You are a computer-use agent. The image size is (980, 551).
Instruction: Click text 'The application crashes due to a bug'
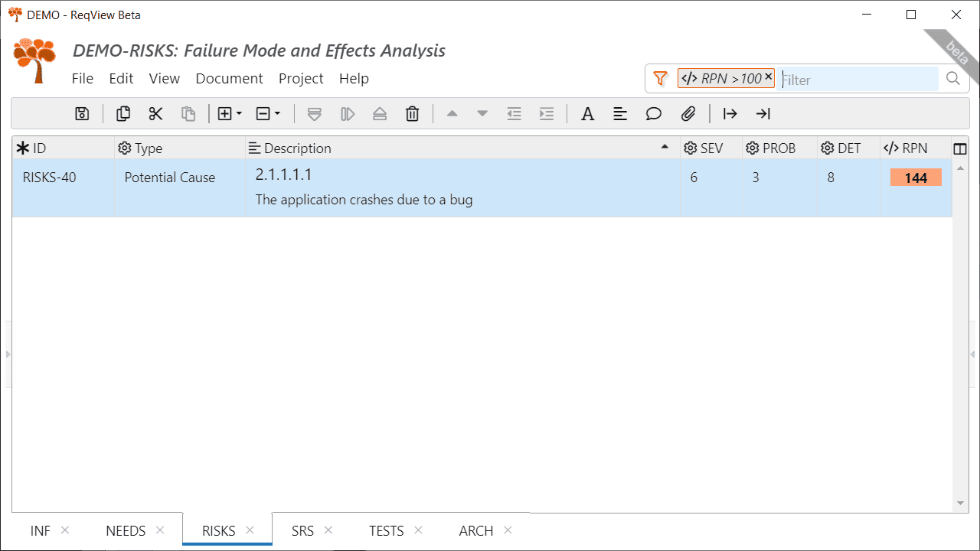click(x=364, y=201)
